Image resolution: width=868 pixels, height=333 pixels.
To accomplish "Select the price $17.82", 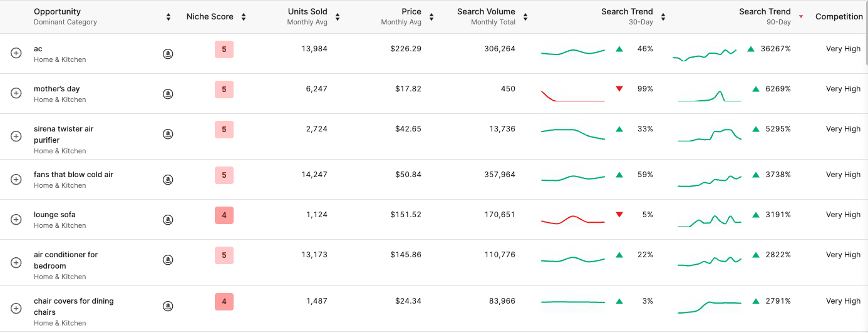I will pos(408,89).
